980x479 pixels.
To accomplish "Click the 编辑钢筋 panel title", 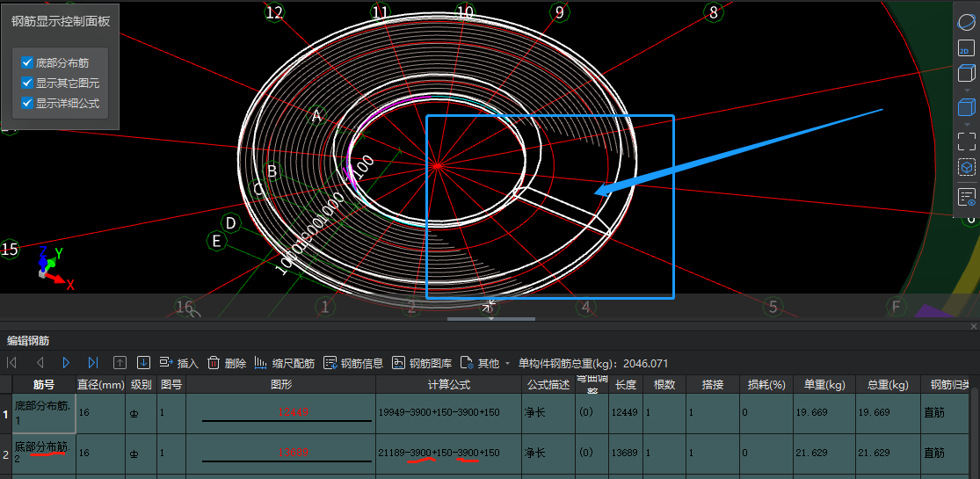I will click(28, 341).
